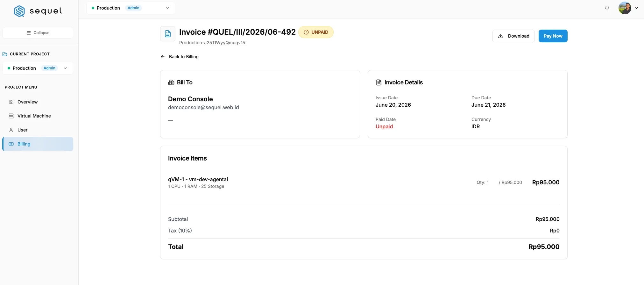Click the Billing card icon in sidebar
Image resolution: width=644 pixels, height=285 pixels.
11,144
